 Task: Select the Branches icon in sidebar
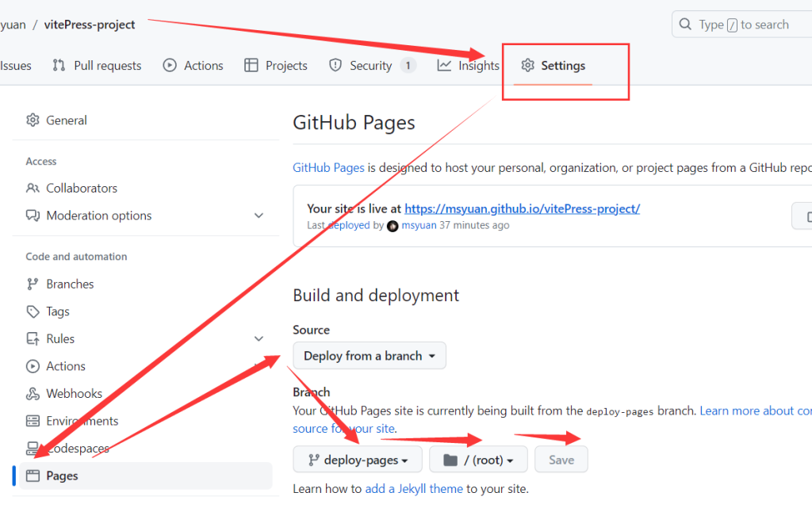pyautogui.click(x=33, y=284)
